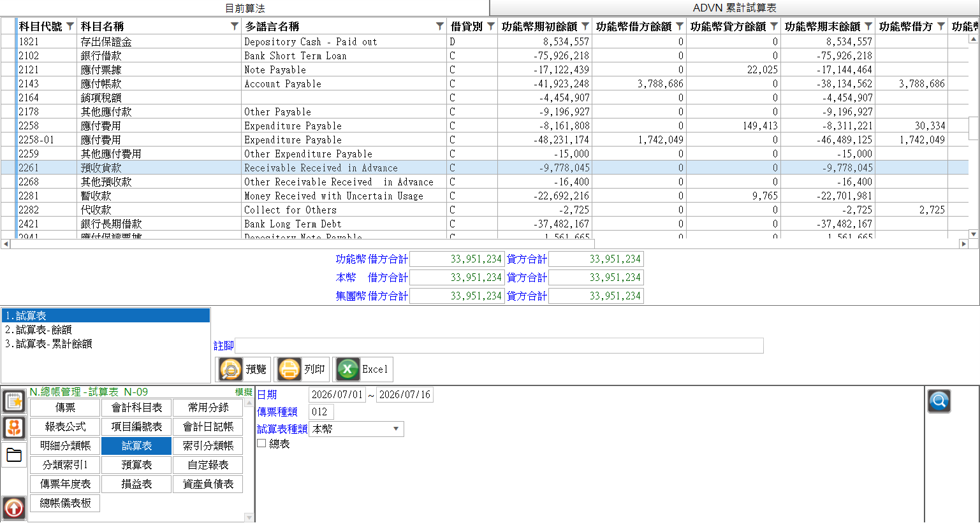
Task: Click the grid's vertical scrollbar down arrow
Action: 974,234
